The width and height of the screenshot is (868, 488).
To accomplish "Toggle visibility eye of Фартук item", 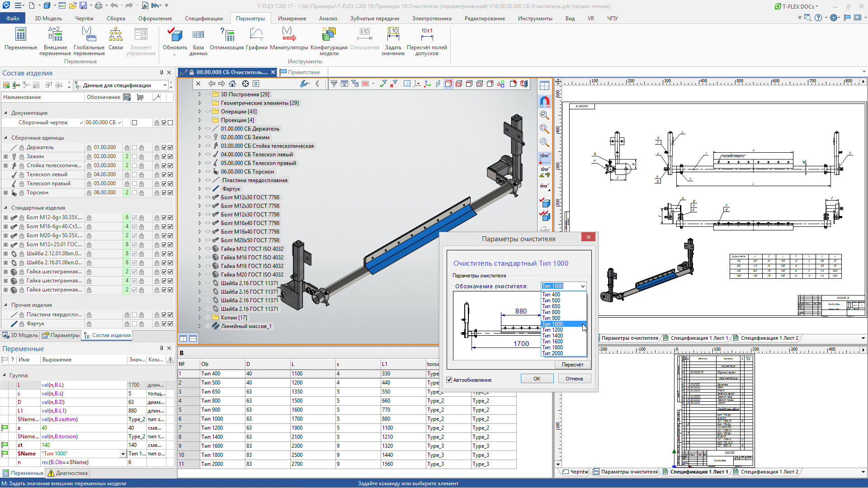I will point(208,189).
